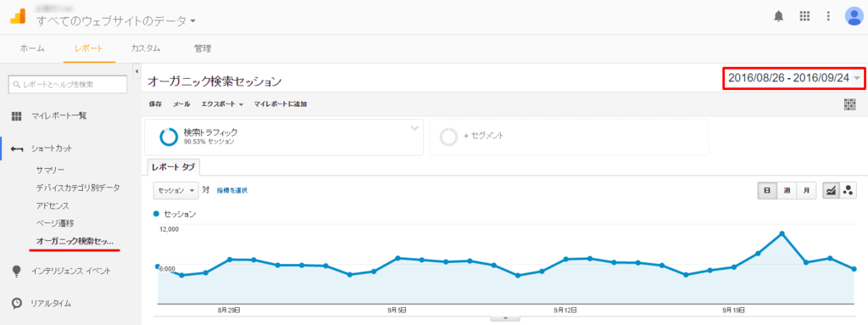Open the date range picker
This screenshot has width=868, height=325.
coord(793,78)
